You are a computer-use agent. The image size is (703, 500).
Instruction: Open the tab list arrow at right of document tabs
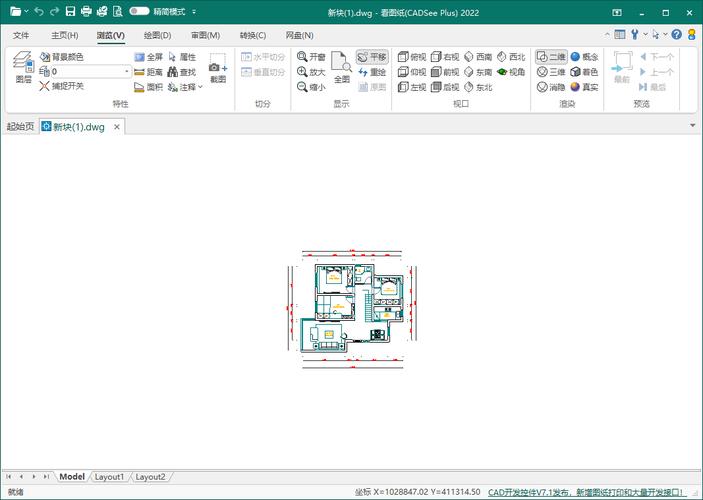[x=692, y=126]
